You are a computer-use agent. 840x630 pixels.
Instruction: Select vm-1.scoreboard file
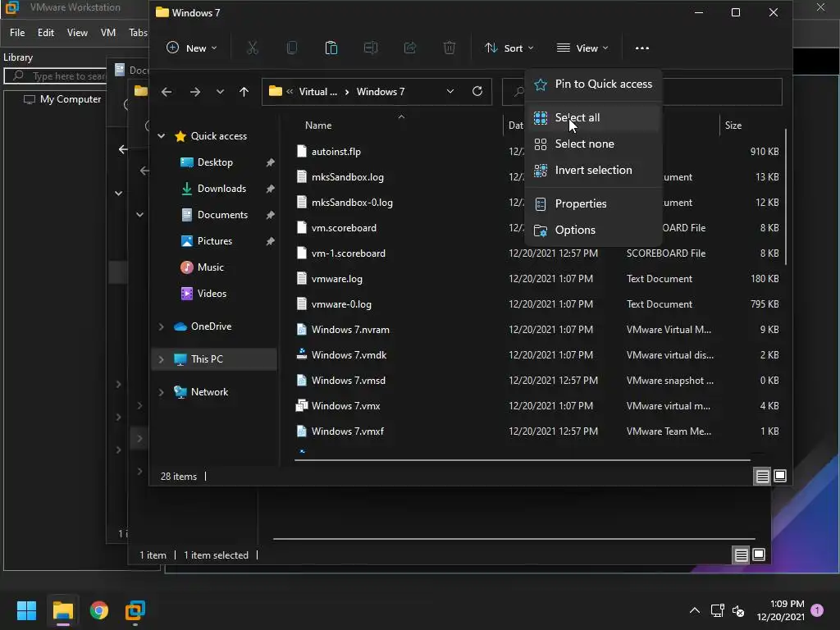348,253
